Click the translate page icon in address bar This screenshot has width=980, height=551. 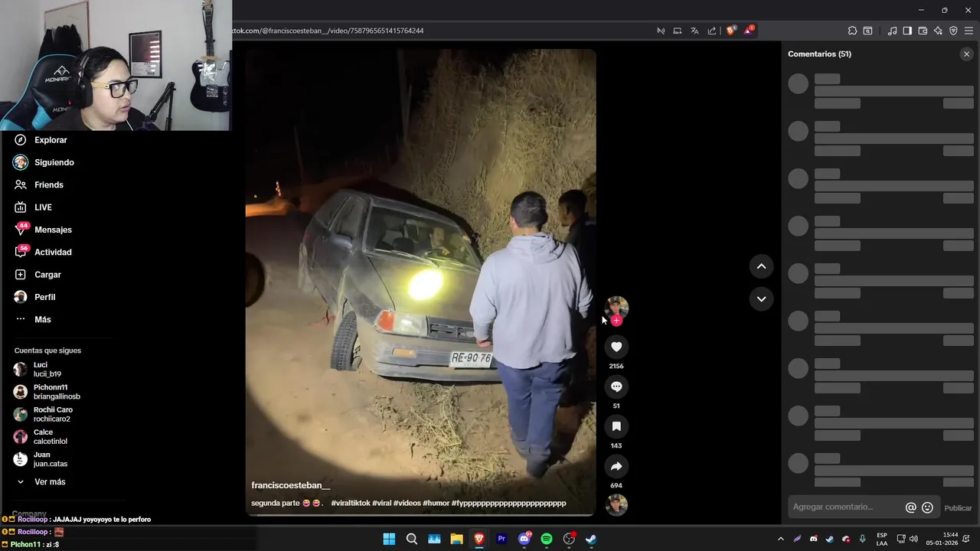pyautogui.click(x=694, y=31)
